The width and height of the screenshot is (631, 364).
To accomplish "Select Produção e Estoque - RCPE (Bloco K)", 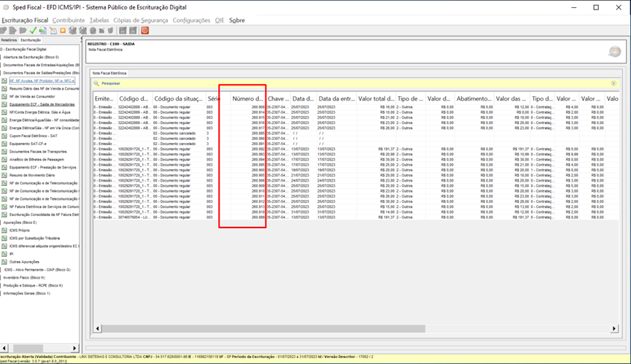I will pos(33,285).
